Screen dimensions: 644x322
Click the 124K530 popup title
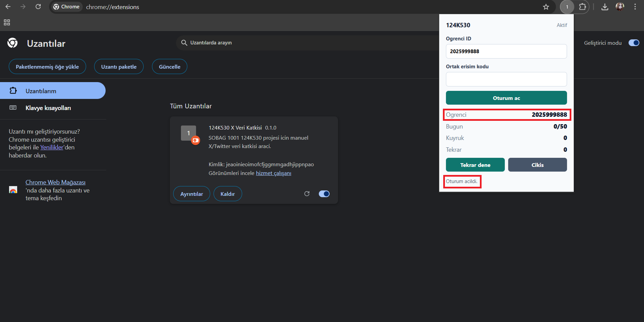(x=458, y=25)
